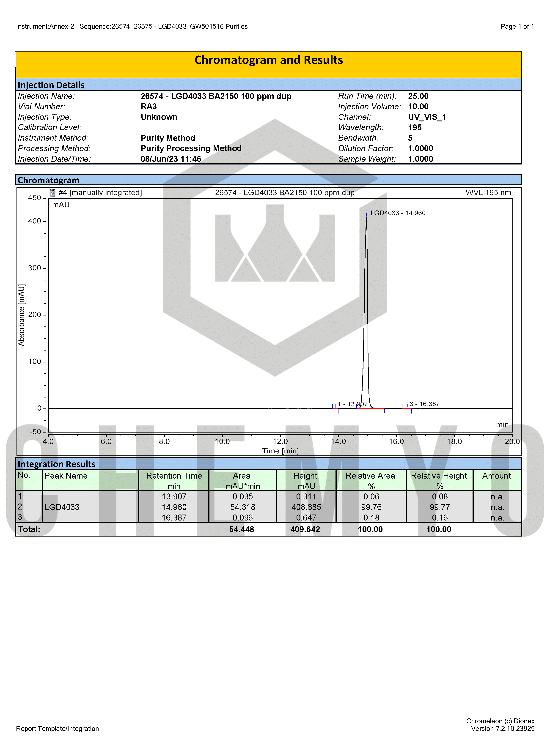This screenshot has height=756, width=550.
Task: Click the total area value '54.448'
Action: click(242, 529)
